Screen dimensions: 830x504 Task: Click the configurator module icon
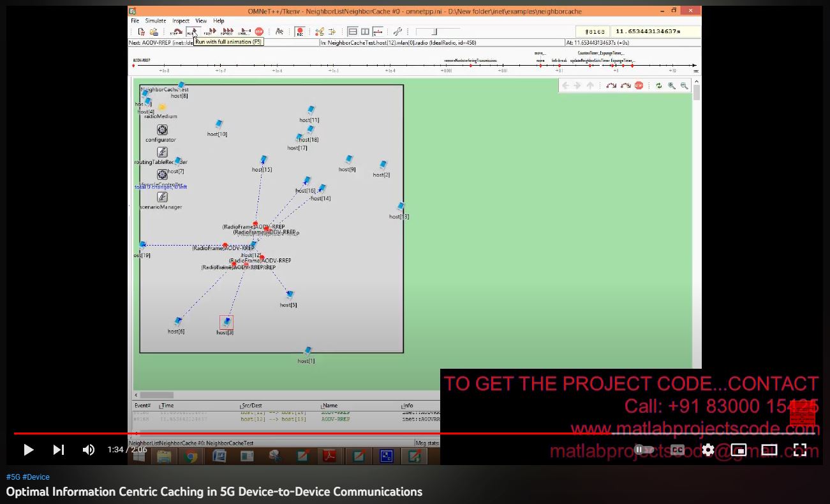tap(162, 130)
